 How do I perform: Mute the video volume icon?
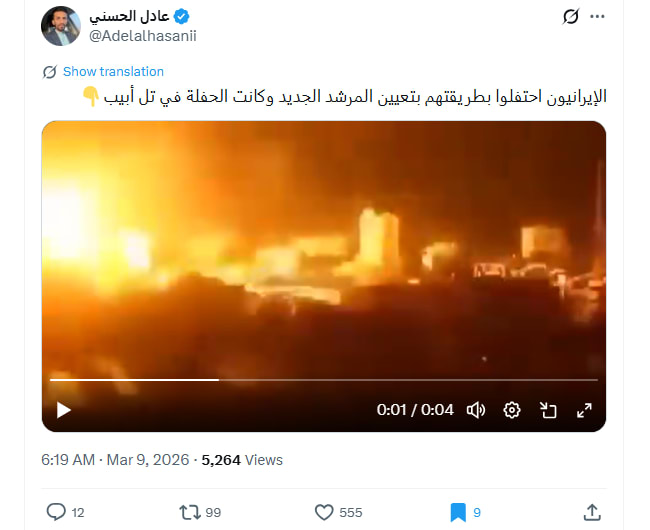click(x=476, y=410)
